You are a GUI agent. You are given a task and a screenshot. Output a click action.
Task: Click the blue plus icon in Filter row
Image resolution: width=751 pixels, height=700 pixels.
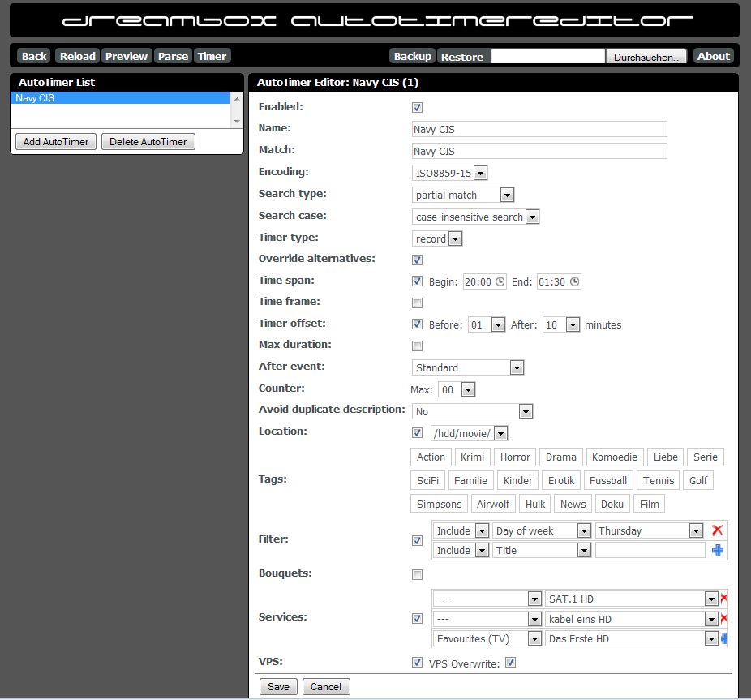717,550
